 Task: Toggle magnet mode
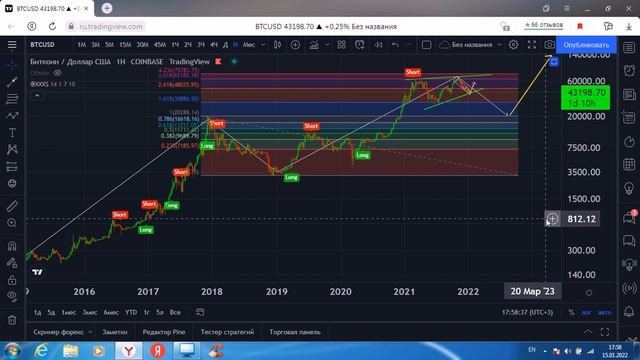[x=12, y=245]
